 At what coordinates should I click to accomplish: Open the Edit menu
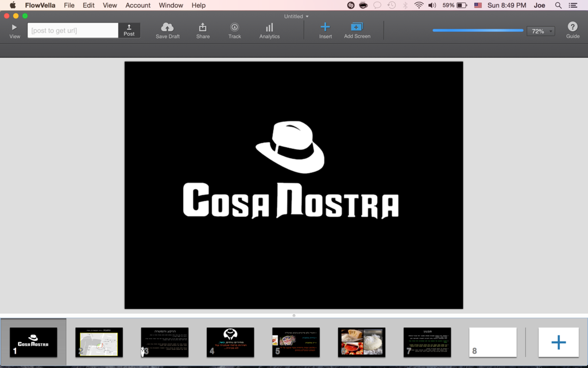[88, 5]
